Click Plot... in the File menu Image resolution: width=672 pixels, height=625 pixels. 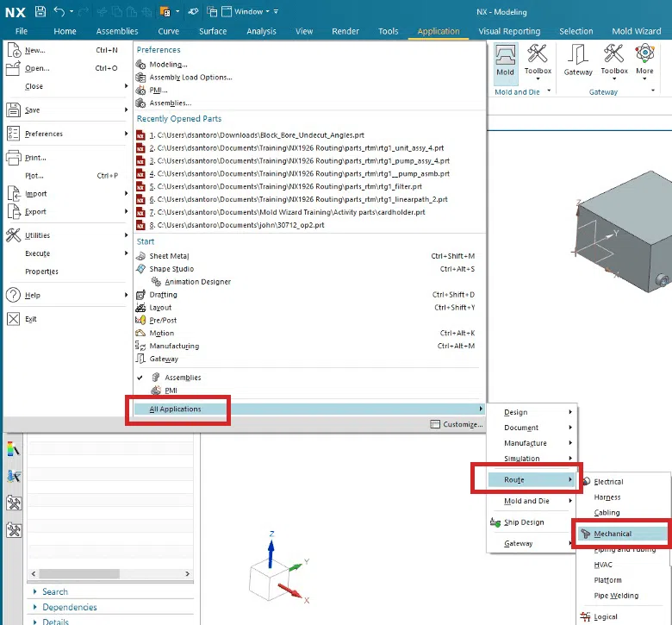click(x=34, y=176)
